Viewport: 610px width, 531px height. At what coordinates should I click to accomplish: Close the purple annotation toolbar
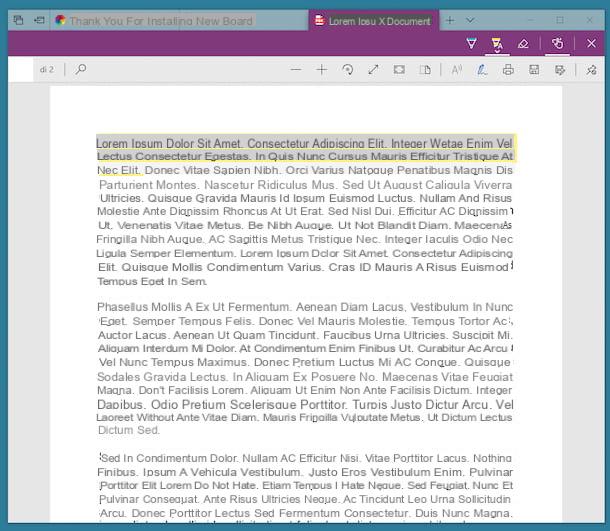point(591,43)
